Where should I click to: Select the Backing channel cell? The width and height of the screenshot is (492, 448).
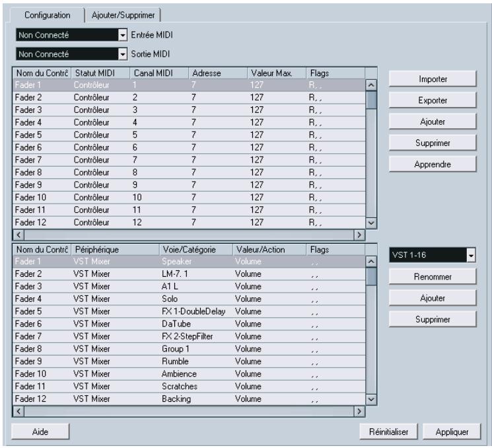pos(176,399)
